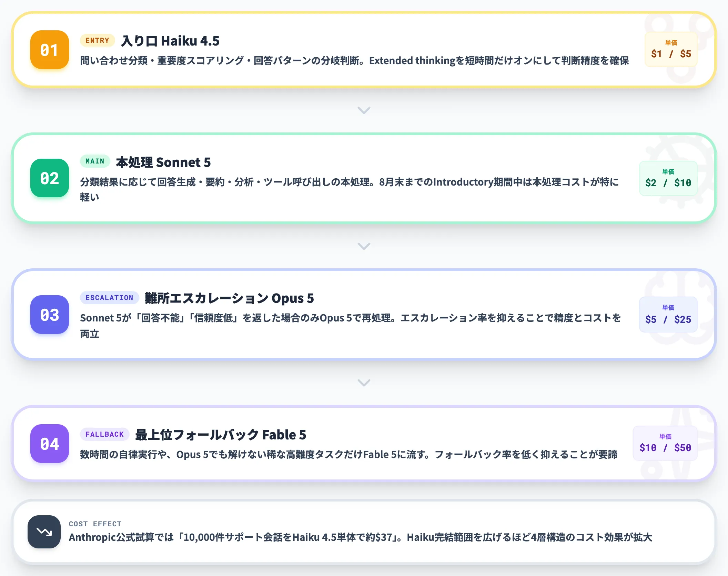Screen dimensions: 728x576
Task: Click the Haiku 4.5 description about Extended thinking
Action: coord(354,61)
